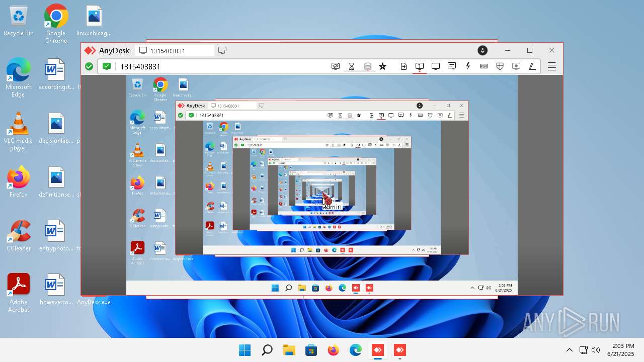This screenshot has width=644, height=362.
Task: Click the AnyDesk.exe label on local desktop
Action: 94,302
